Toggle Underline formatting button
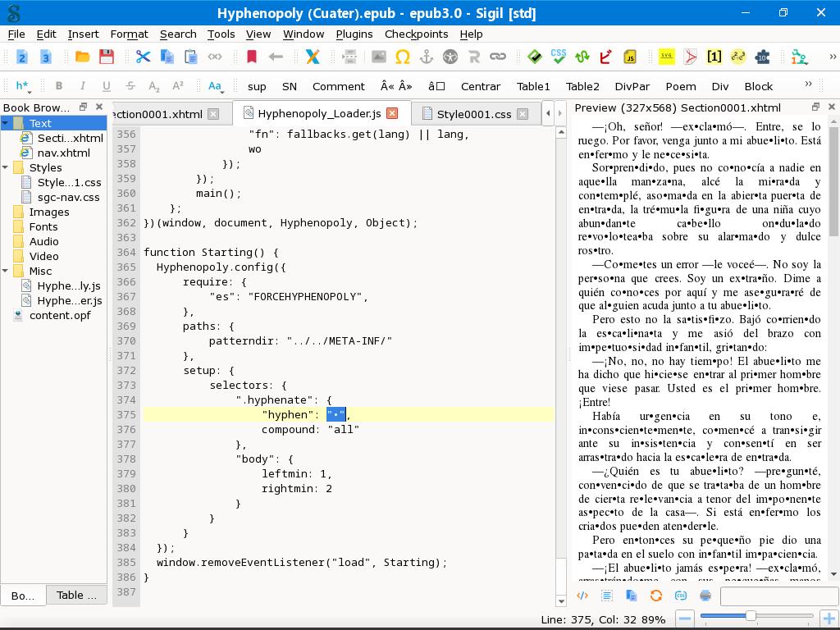 coord(106,86)
